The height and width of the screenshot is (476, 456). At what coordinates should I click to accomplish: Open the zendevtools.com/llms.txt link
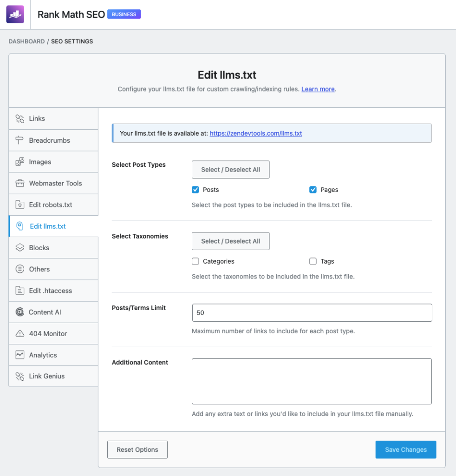(x=256, y=133)
